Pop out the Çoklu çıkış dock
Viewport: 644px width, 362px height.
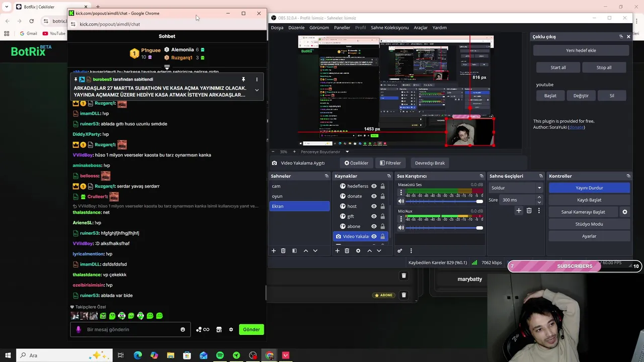tap(621, 37)
